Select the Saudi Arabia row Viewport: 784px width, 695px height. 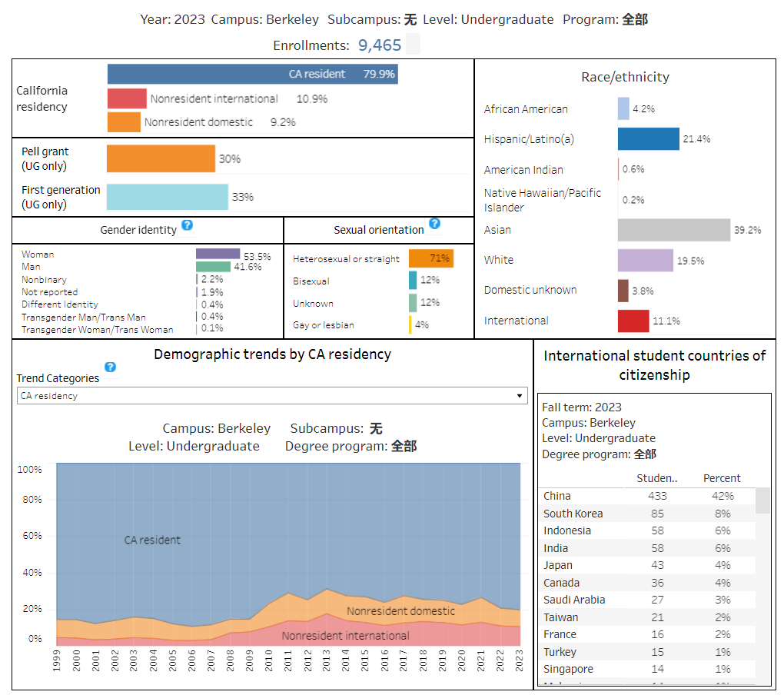click(647, 600)
